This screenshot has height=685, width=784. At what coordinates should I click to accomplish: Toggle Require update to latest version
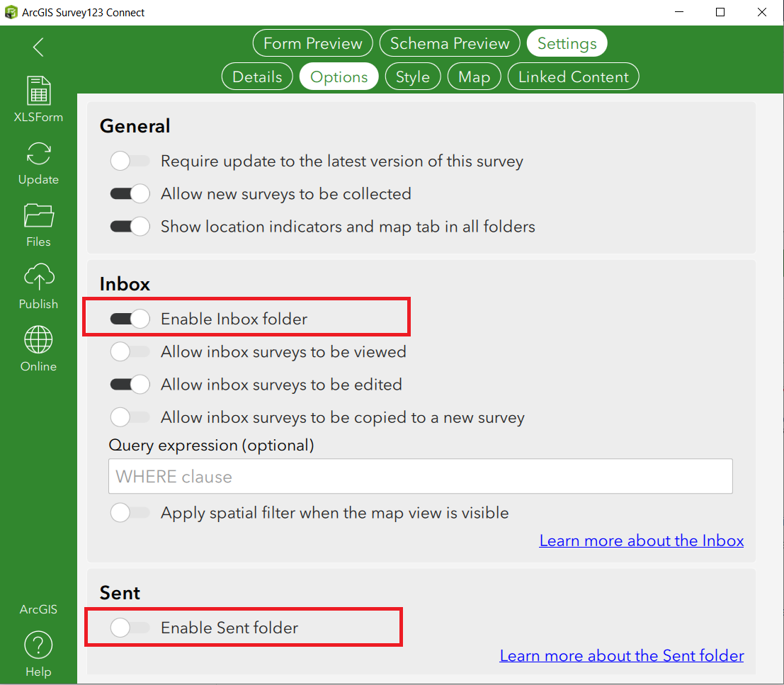(x=130, y=161)
